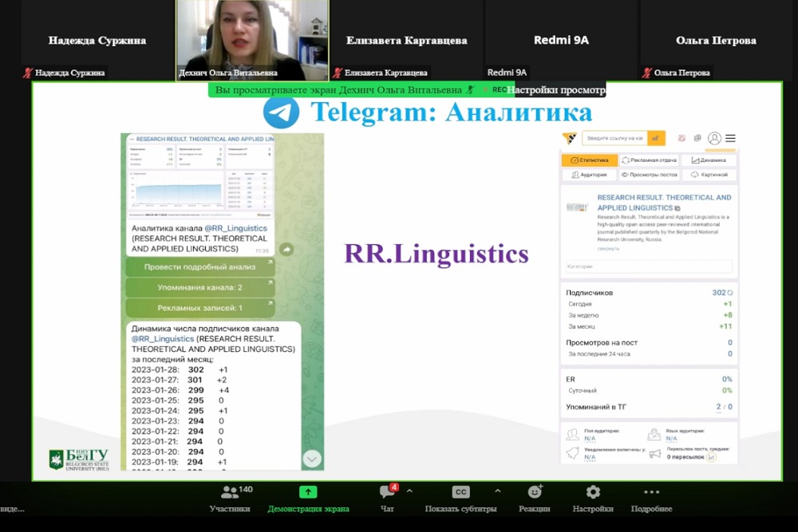The width and height of the screenshot is (798, 532).
Task: Click Упоминаний в ТГ value 2
Action: point(719,407)
